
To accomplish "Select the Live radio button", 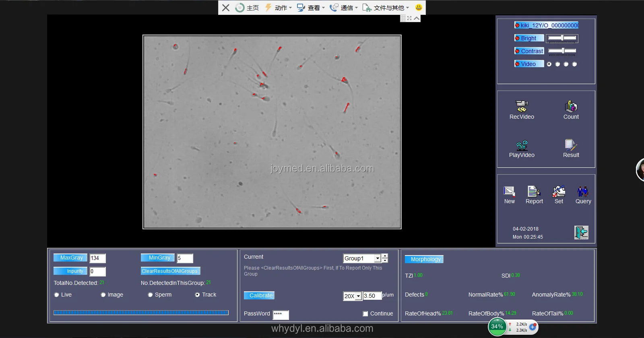I will 57,295.
